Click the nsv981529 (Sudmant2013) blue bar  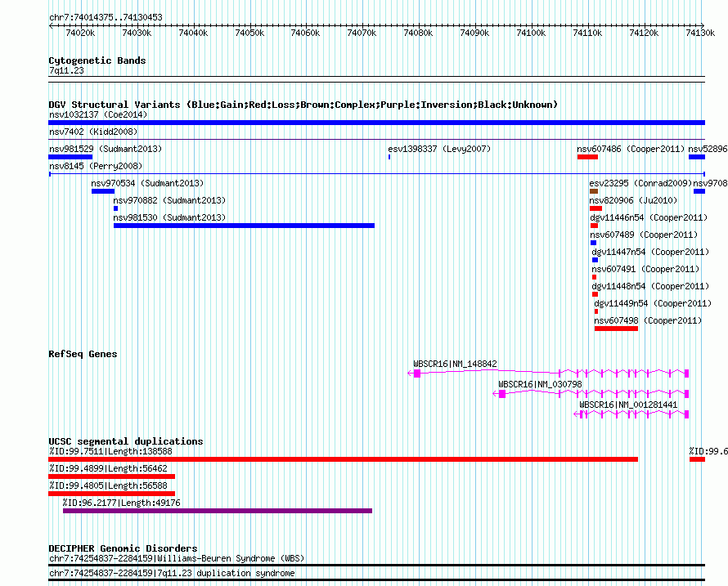click(70, 157)
